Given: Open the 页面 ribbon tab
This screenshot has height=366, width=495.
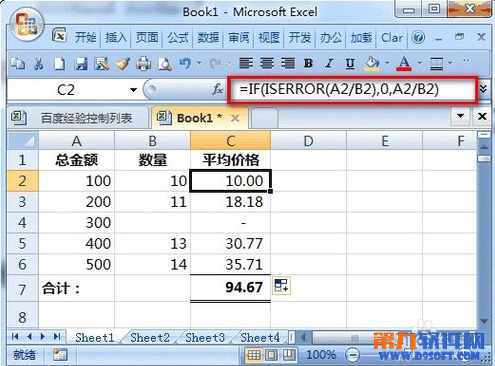Looking at the screenshot, I should [x=147, y=38].
